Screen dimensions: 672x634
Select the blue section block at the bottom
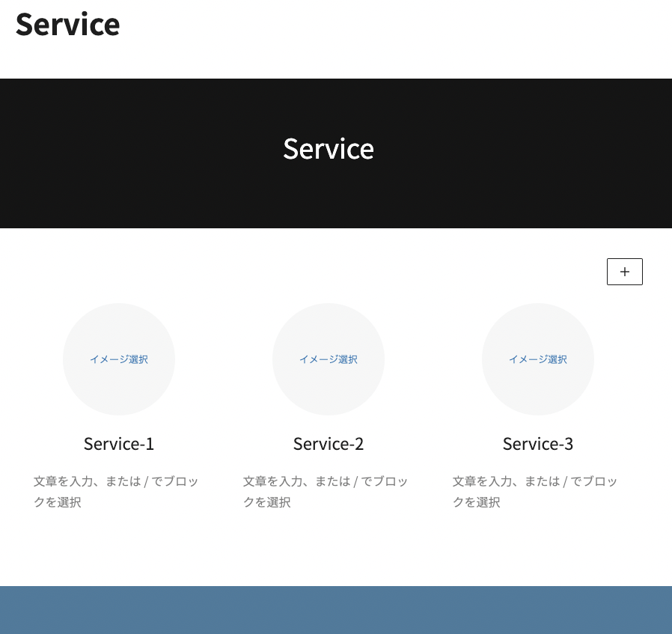(x=336, y=611)
